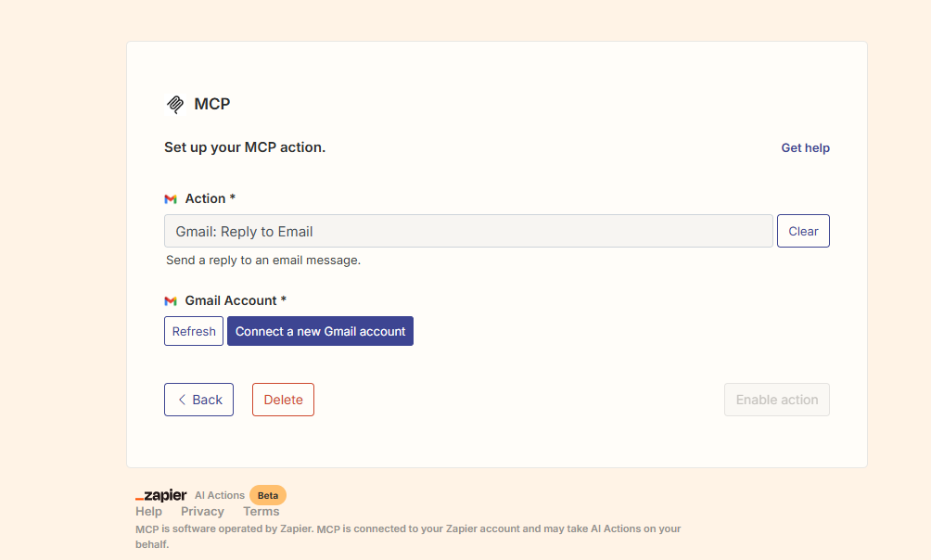Image resolution: width=931 pixels, height=560 pixels.
Task: Click the MCP heading text
Action: click(212, 104)
